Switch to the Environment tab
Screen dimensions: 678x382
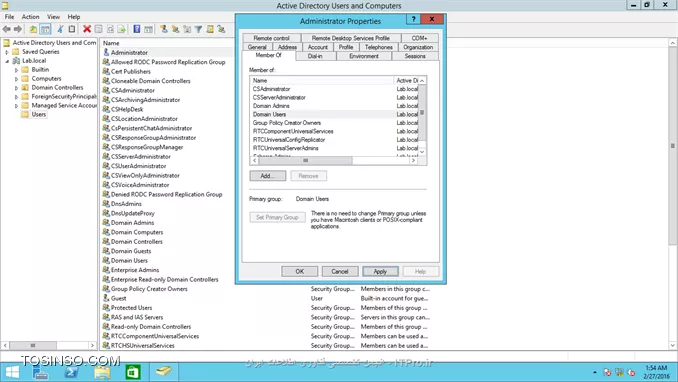364,56
